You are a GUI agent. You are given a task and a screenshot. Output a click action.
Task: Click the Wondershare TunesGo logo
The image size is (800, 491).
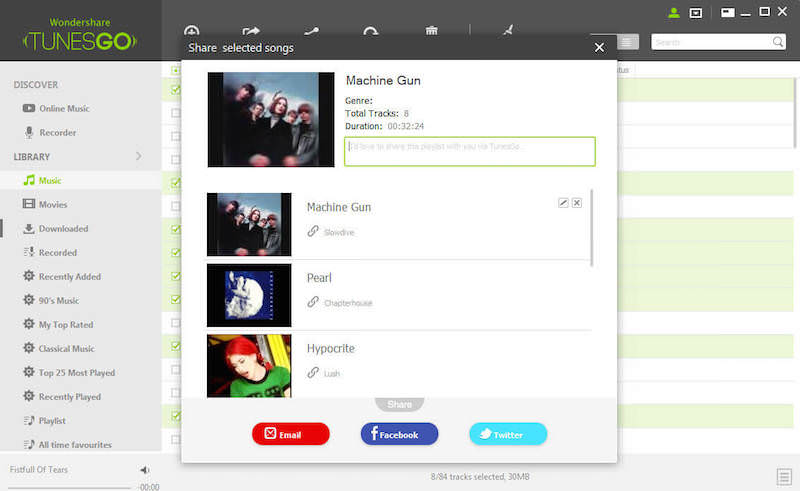tap(80, 35)
